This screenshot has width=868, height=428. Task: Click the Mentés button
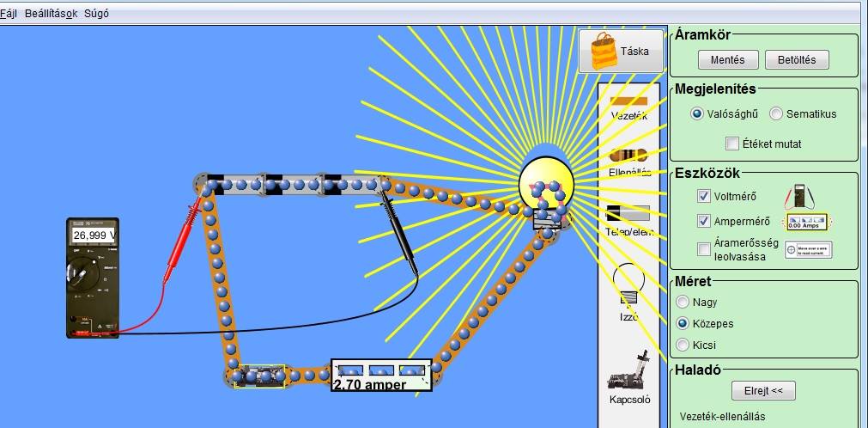click(727, 60)
